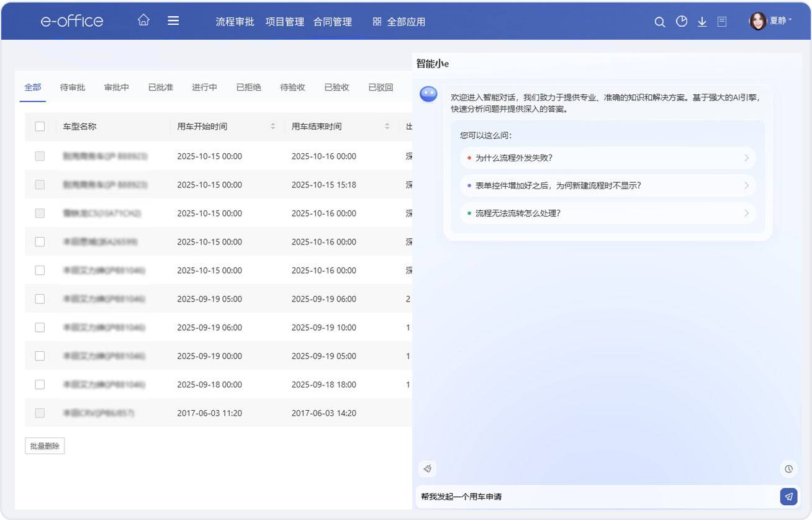Screen dimensions: 812x520
Task: Send the chat message with paper plane
Action: [x=788, y=496]
